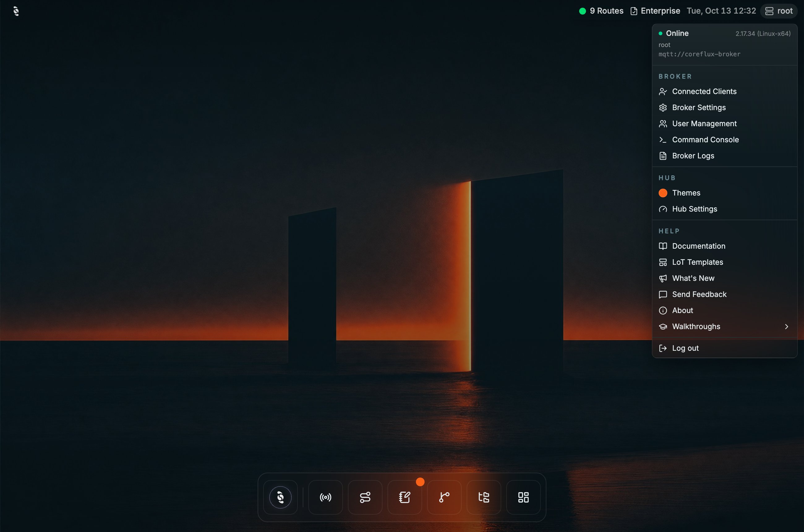The image size is (804, 532).
Task: Click the 2.17.34 (Linux-x64) version text
Action: click(x=763, y=34)
